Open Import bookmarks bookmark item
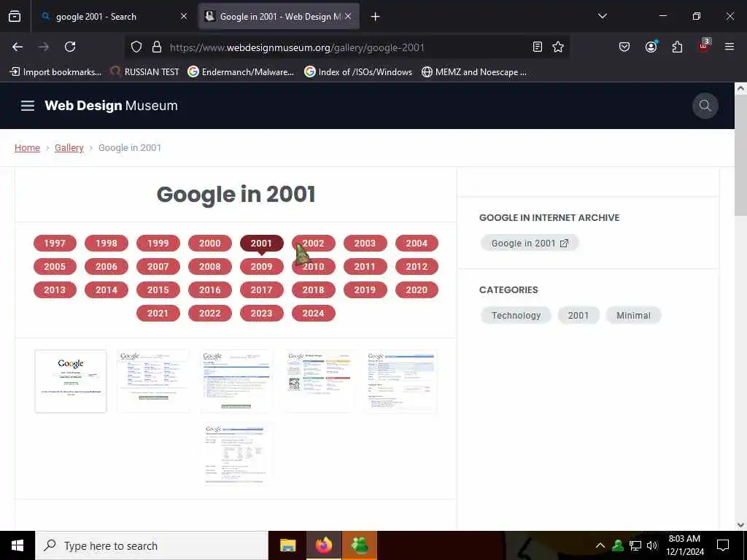747x560 pixels. pos(55,72)
